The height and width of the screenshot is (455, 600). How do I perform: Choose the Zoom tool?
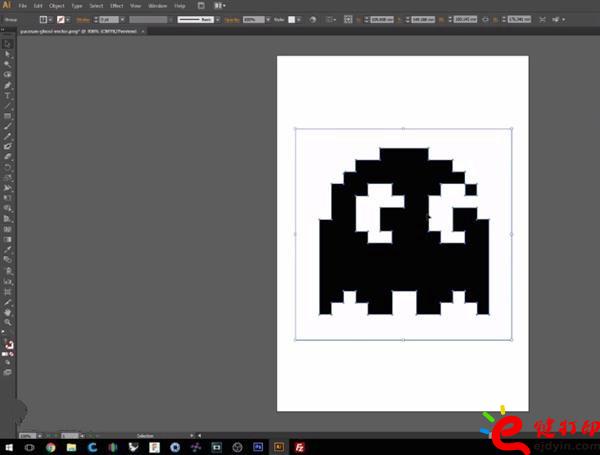coord(8,322)
